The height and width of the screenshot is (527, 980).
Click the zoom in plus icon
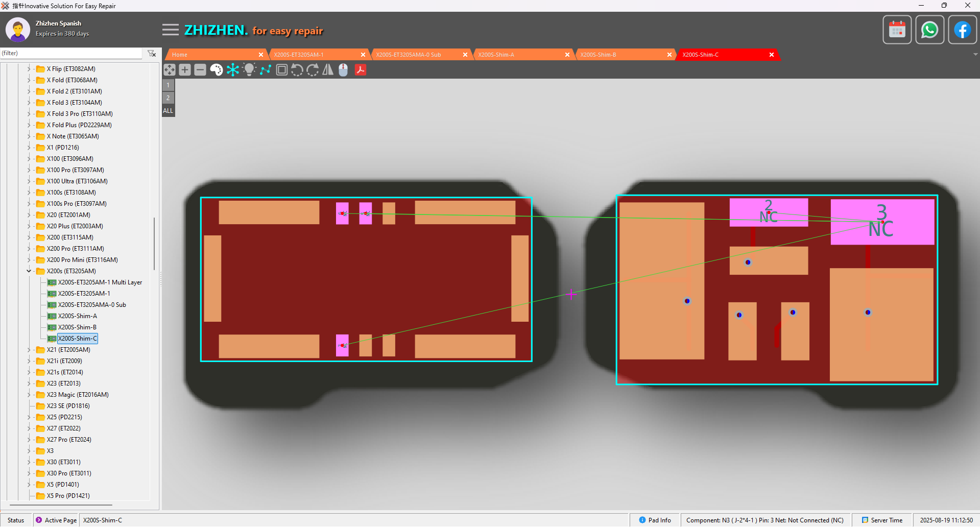[185, 70]
